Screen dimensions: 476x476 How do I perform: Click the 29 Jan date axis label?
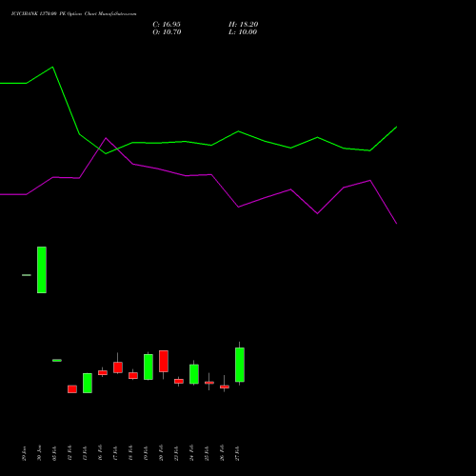pyautogui.click(x=24, y=453)
